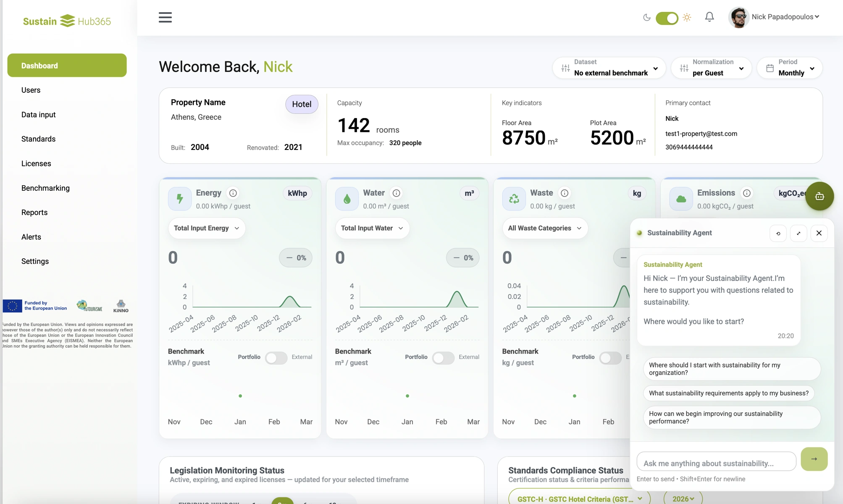
Task: Open the hamburger sidebar menu
Action: point(165,17)
